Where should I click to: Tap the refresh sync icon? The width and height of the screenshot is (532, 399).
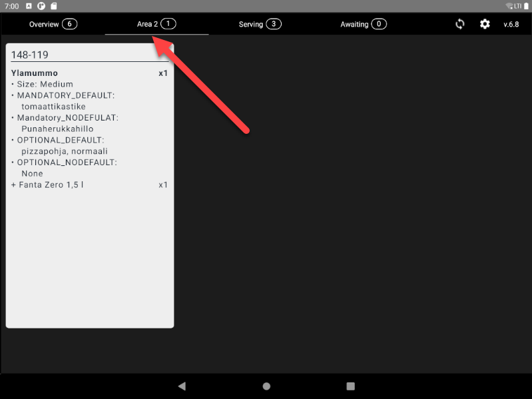(x=459, y=24)
